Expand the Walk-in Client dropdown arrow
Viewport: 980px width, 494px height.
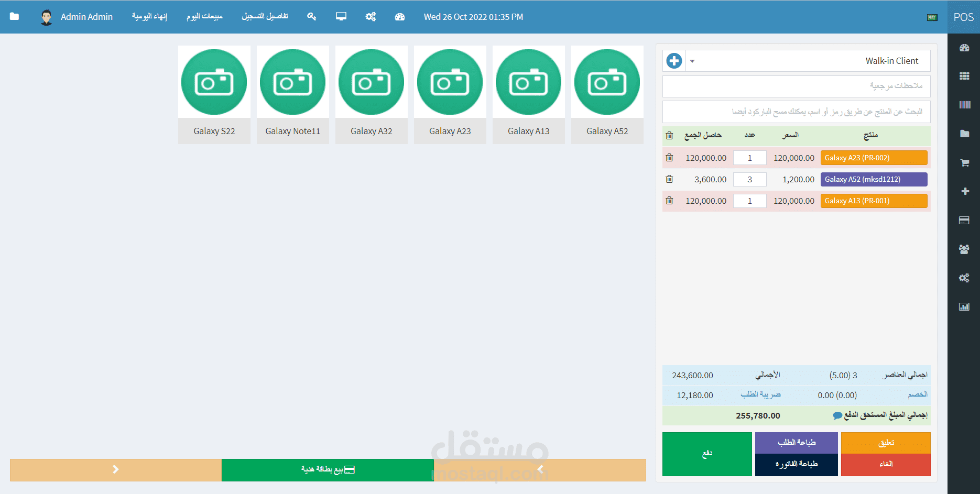[692, 61]
